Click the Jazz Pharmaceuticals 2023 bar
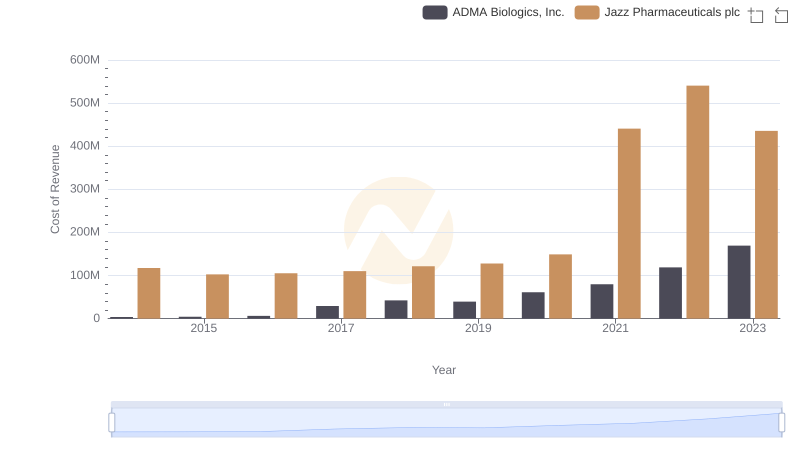 click(x=766, y=224)
